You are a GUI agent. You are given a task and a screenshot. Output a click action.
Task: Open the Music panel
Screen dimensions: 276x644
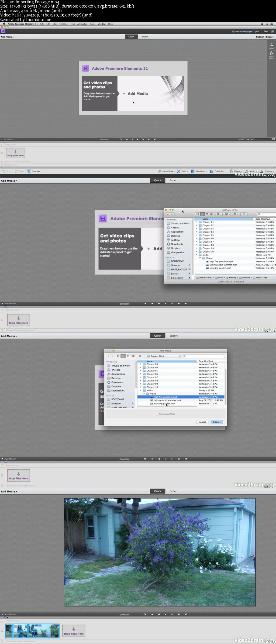251,171
